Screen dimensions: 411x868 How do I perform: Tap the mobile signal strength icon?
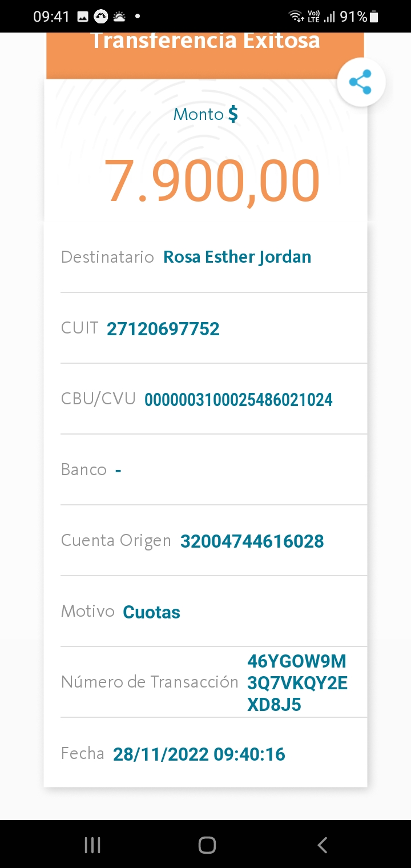(x=329, y=17)
